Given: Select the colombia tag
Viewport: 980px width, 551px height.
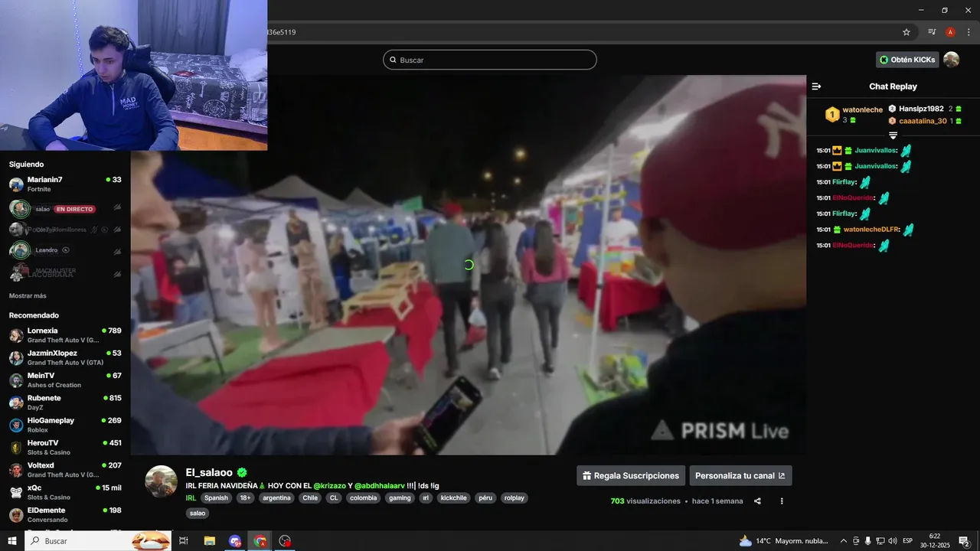Looking at the screenshot, I should pos(363,497).
